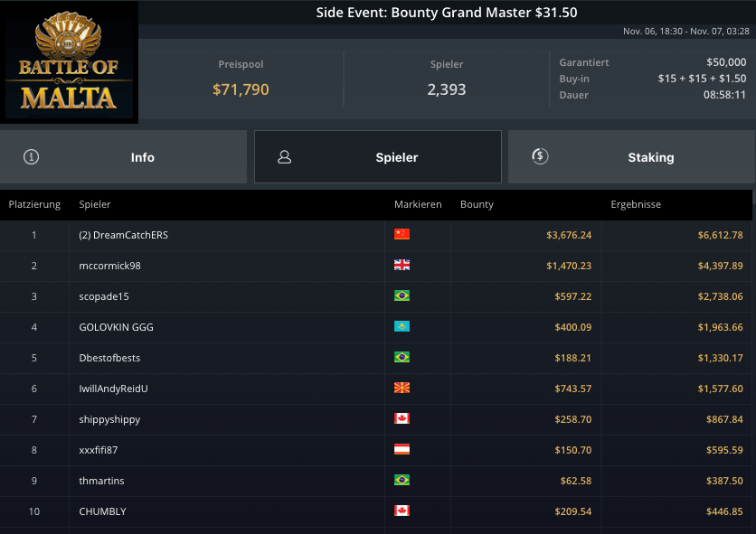This screenshot has width=756, height=534.
Task: Click the dollar coin Staking icon
Action: click(540, 157)
